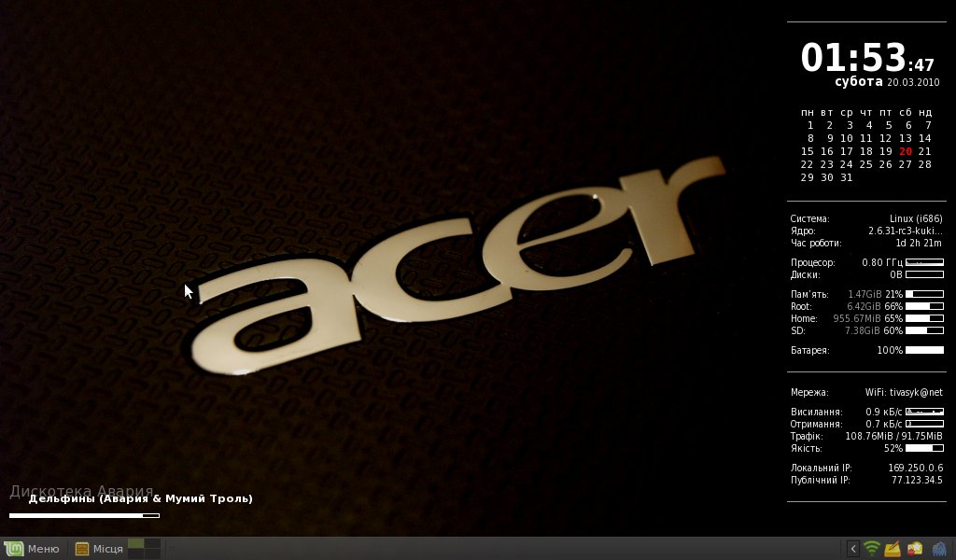The height and width of the screenshot is (560, 956).
Task: Click day 31 in the calendar
Action: tap(846, 177)
